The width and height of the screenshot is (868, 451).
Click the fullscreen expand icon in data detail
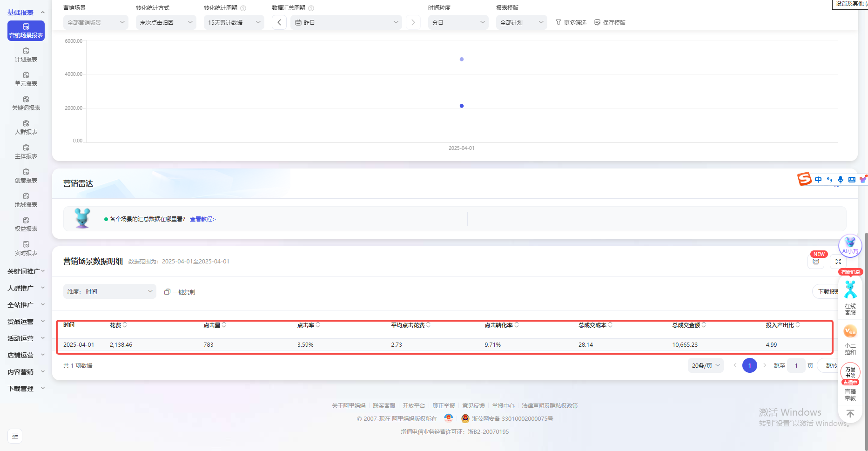click(838, 262)
